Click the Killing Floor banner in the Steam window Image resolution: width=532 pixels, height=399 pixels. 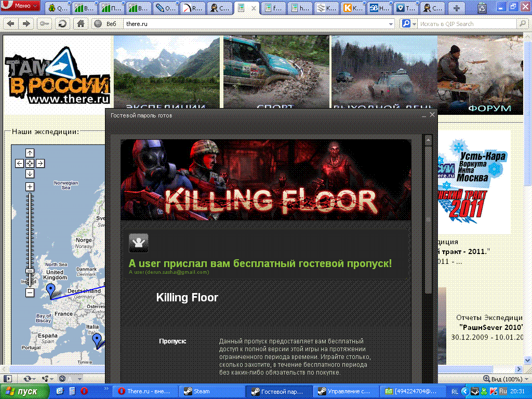coord(266,180)
